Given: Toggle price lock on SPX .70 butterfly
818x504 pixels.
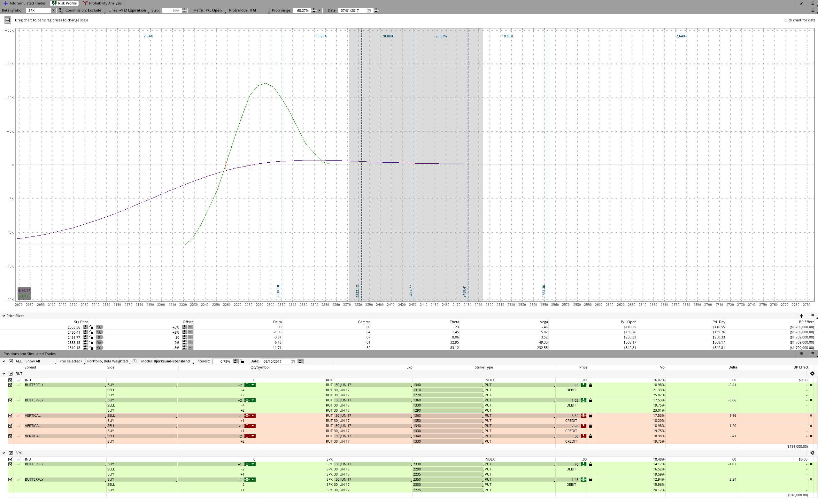Looking at the screenshot, I should (590, 464).
